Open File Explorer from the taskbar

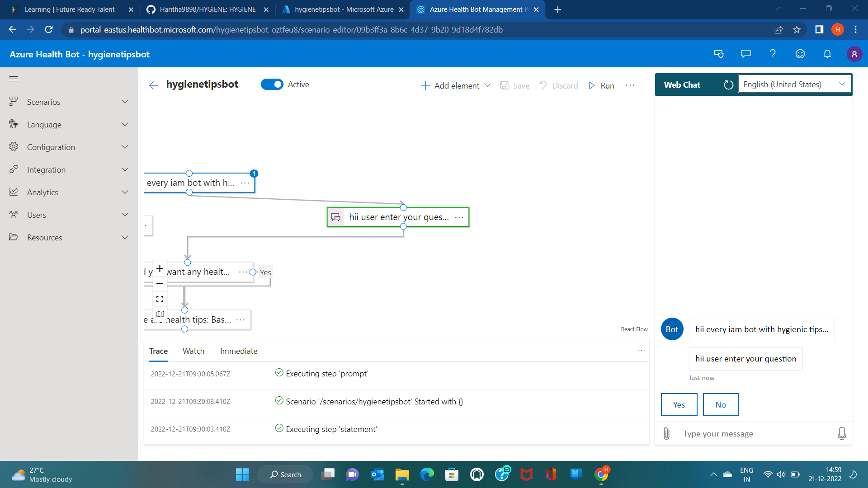pyautogui.click(x=402, y=474)
